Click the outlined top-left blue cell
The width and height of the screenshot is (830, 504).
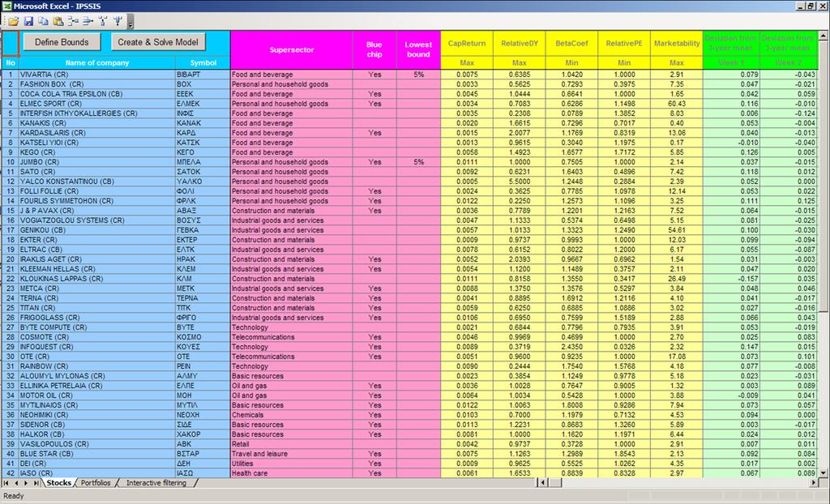(11, 44)
